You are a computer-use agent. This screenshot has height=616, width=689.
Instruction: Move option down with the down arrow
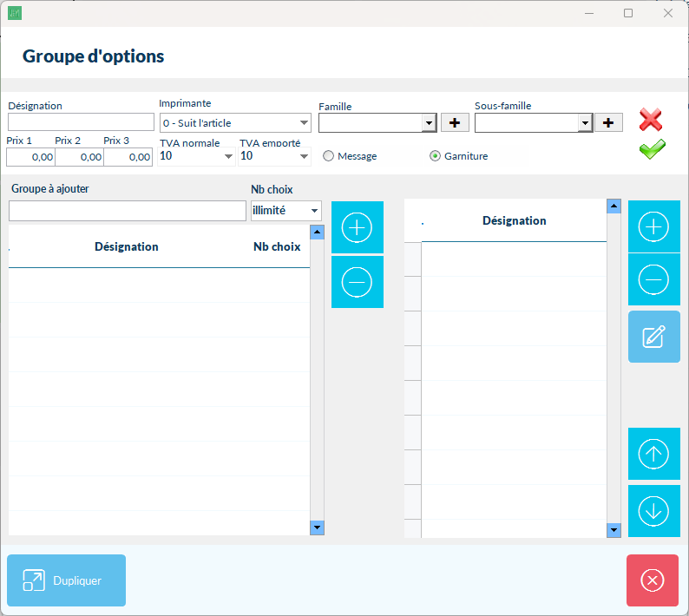pos(653,511)
